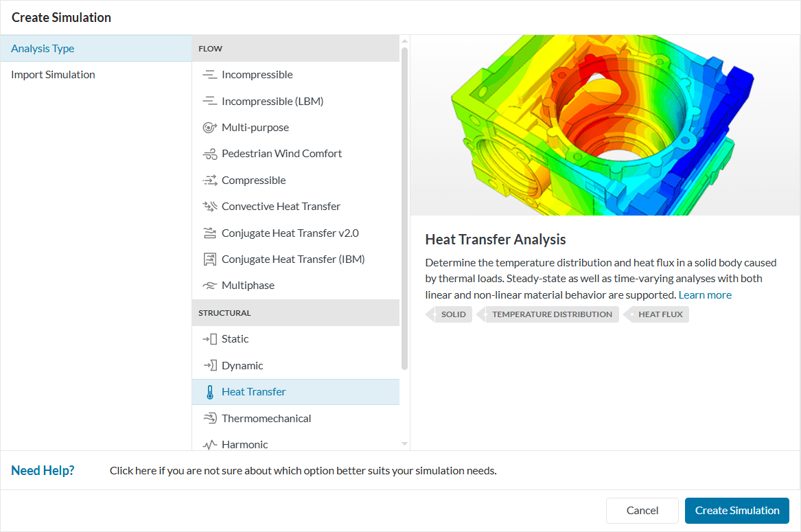Image resolution: width=801 pixels, height=532 pixels.
Task: Collapse the FLOW section header
Action: 210,48
